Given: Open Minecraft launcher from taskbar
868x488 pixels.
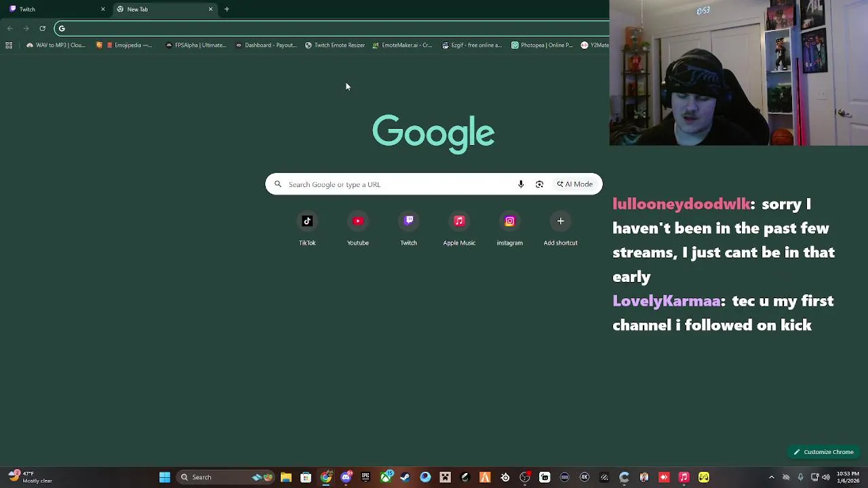Looking at the screenshot, I should pos(445,477).
